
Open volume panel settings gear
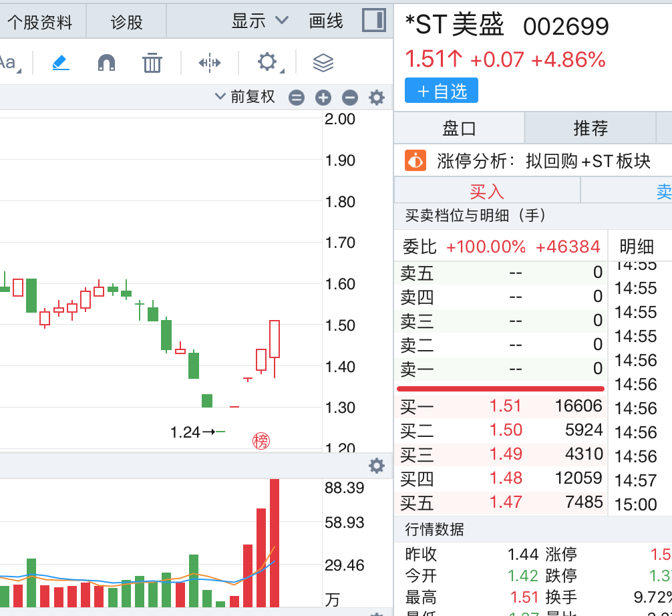tap(377, 466)
